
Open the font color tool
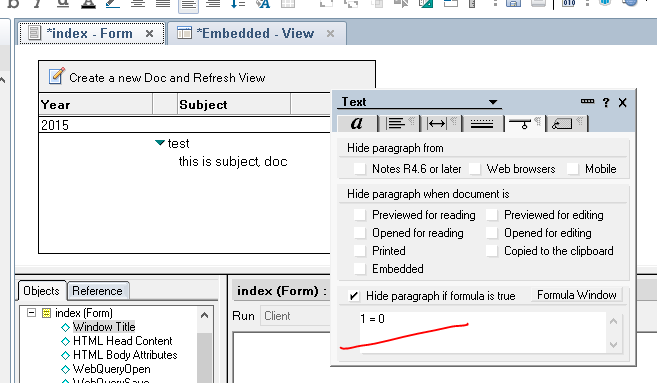tap(88, 3)
